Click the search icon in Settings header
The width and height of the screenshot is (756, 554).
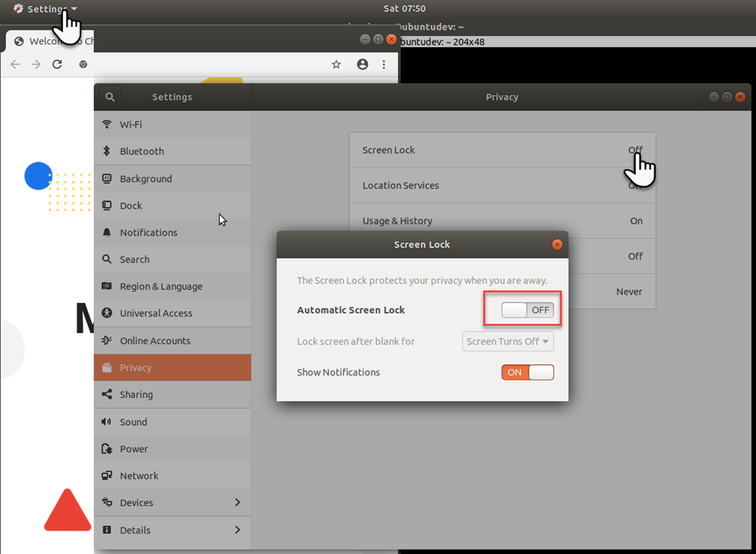click(x=110, y=97)
